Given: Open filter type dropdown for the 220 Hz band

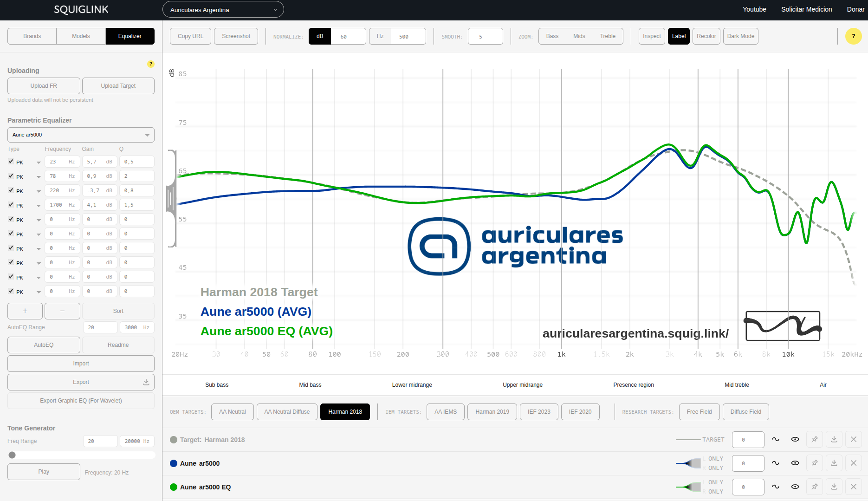Looking at the screenshot, I should [x=28, y=191].
